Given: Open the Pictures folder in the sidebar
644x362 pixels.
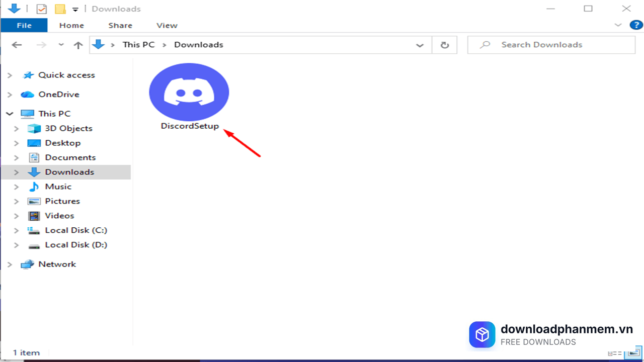Looking at the screenshot, I should click(62, 201).
